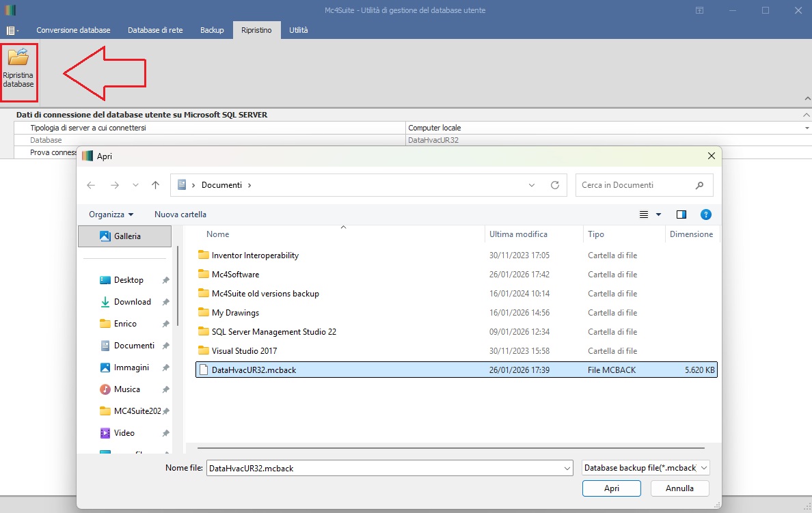Expand the file type filter combo box
812x513 pixels.
645,467
